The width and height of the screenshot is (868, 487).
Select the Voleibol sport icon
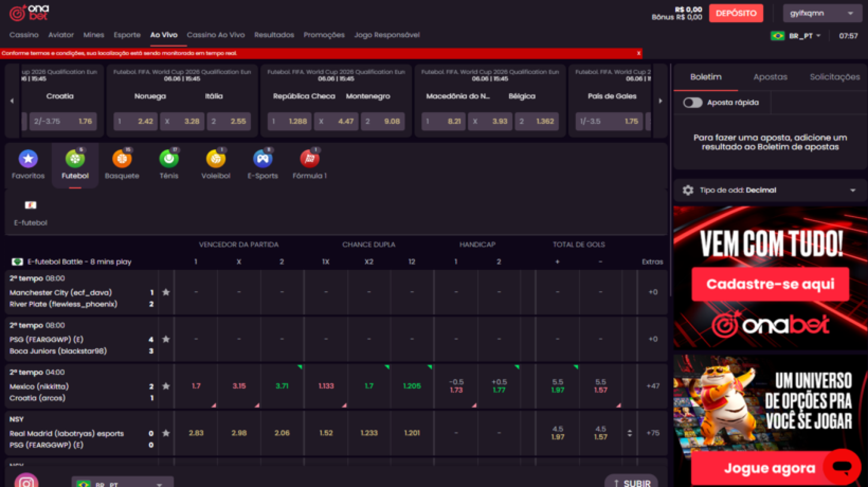[216, 159]
